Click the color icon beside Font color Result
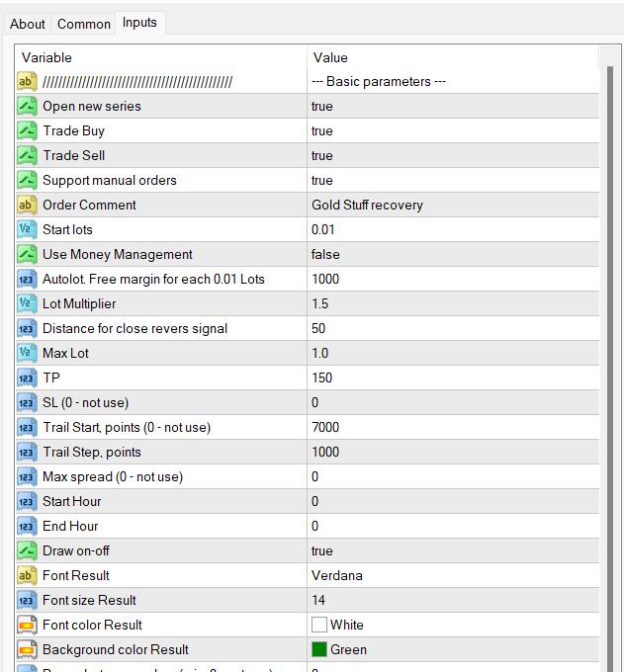624x672 pixels. pos(27,625)
